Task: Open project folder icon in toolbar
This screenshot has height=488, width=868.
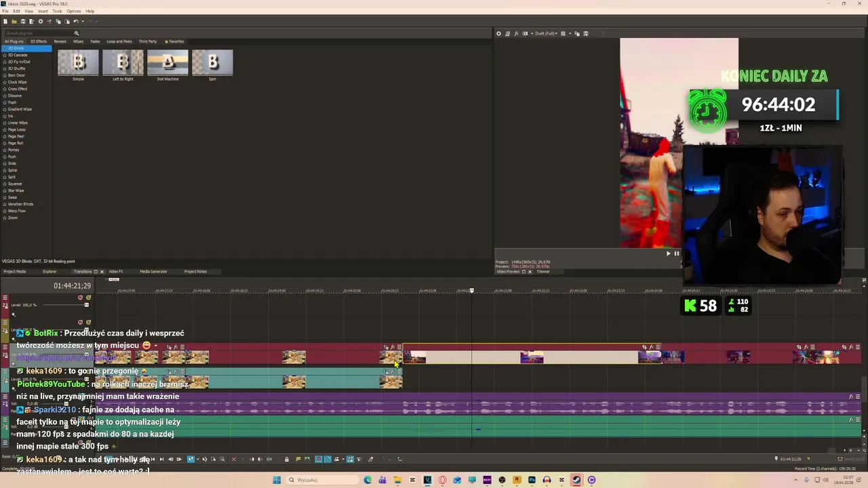Action: coord(14,21)
